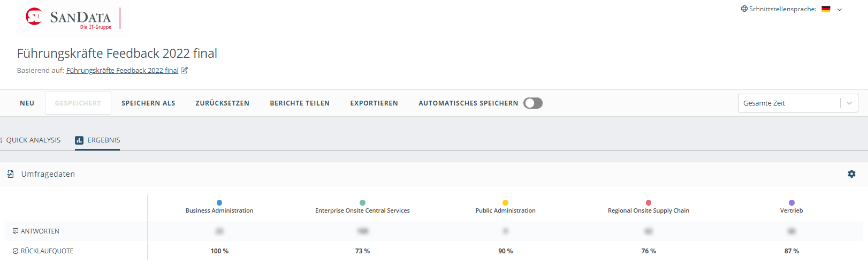Click BERICHTE TEILEN
The width and height of the screenshot is (868, 271).
[x=300, y=103]
